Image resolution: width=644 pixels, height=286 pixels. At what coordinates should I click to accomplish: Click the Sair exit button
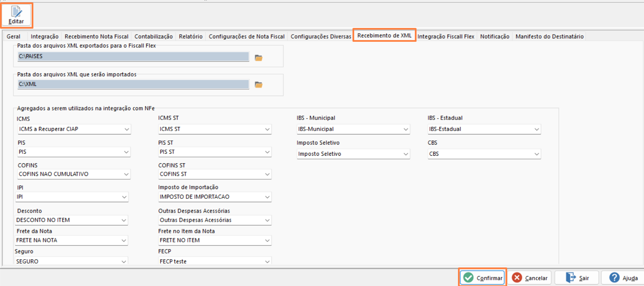[577, 278]
